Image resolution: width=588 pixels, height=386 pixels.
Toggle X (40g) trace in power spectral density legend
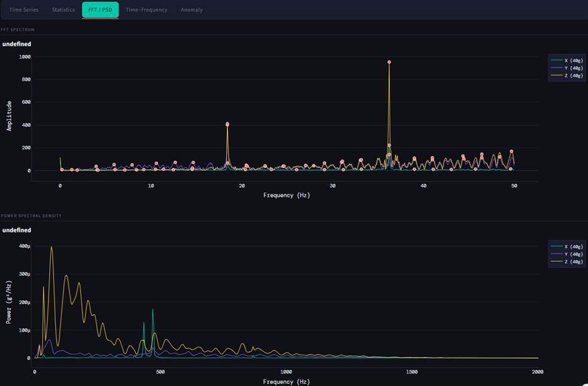point(567,247)
